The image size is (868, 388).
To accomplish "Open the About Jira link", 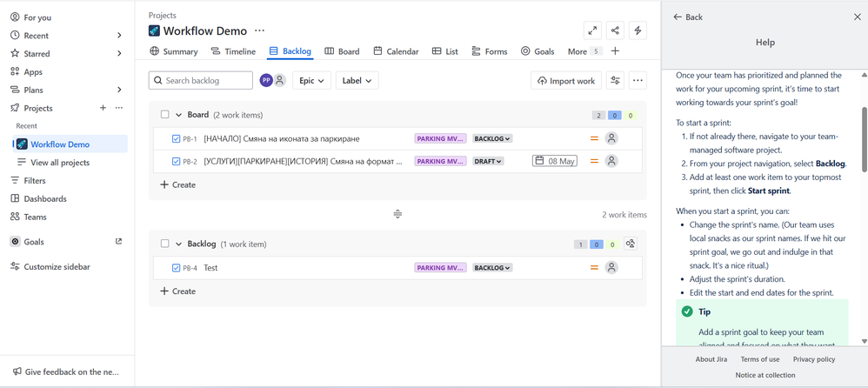I will click(x=711, y=359).
